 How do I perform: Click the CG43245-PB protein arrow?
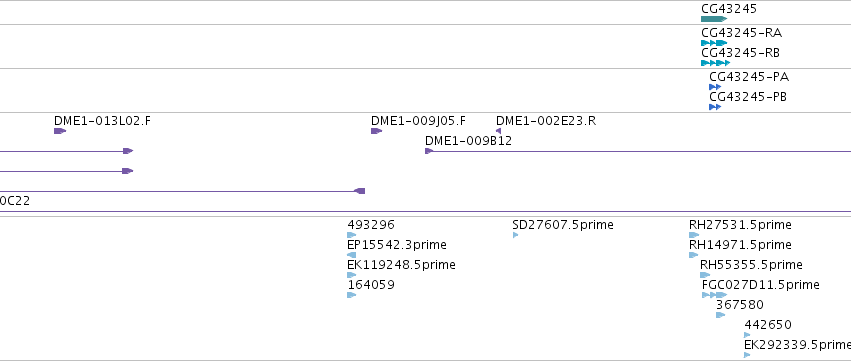pos(715,107)
